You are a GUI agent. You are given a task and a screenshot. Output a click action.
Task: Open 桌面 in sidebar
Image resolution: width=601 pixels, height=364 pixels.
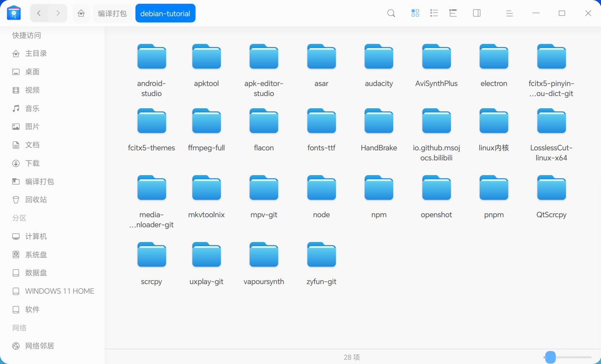(52, 72)
